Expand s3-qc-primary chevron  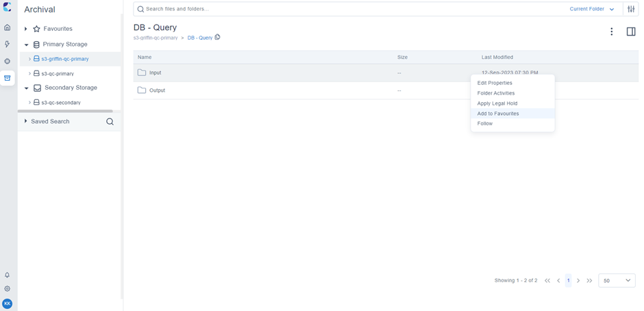click(x=29, y=73)
